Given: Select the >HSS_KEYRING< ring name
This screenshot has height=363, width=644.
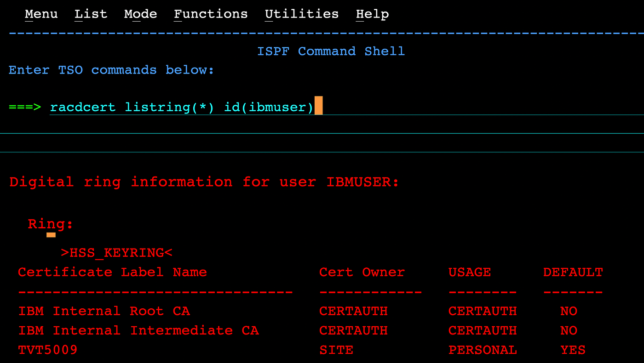Looking at the screenshot, I should (117, 253).
